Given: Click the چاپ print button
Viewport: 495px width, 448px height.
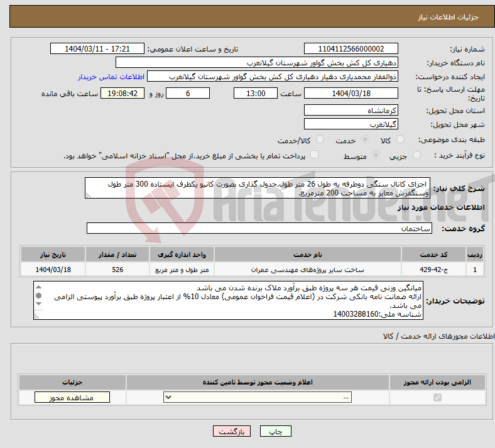Looking at the screenshot, I should coord(276,431).
